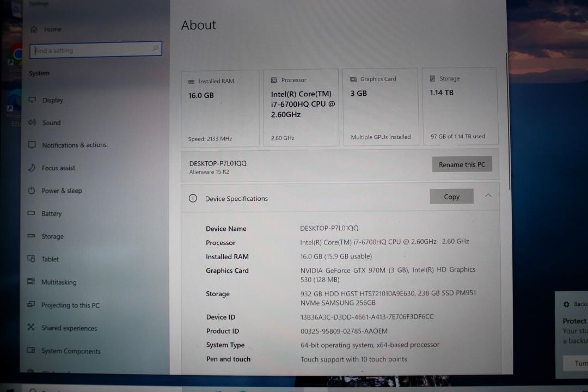Click the Device Specifications info icon
This screenshot has width=588, height=392.
point(193,198)
